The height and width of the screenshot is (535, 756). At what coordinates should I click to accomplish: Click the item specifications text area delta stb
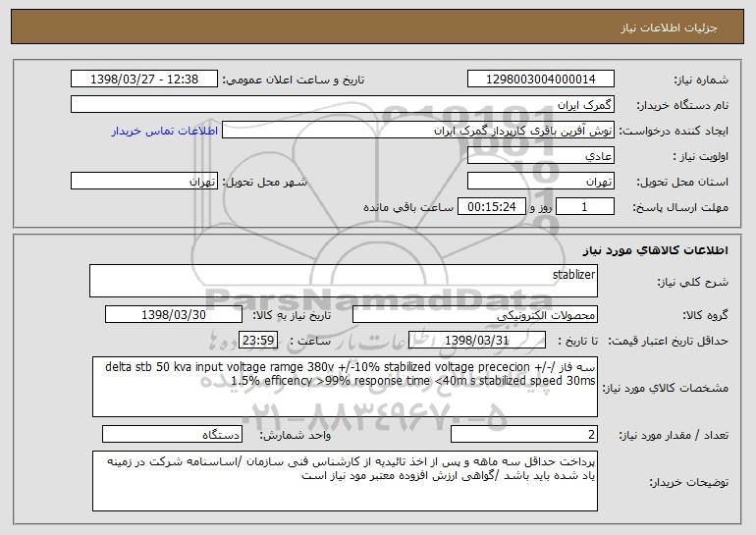point(345,387)
